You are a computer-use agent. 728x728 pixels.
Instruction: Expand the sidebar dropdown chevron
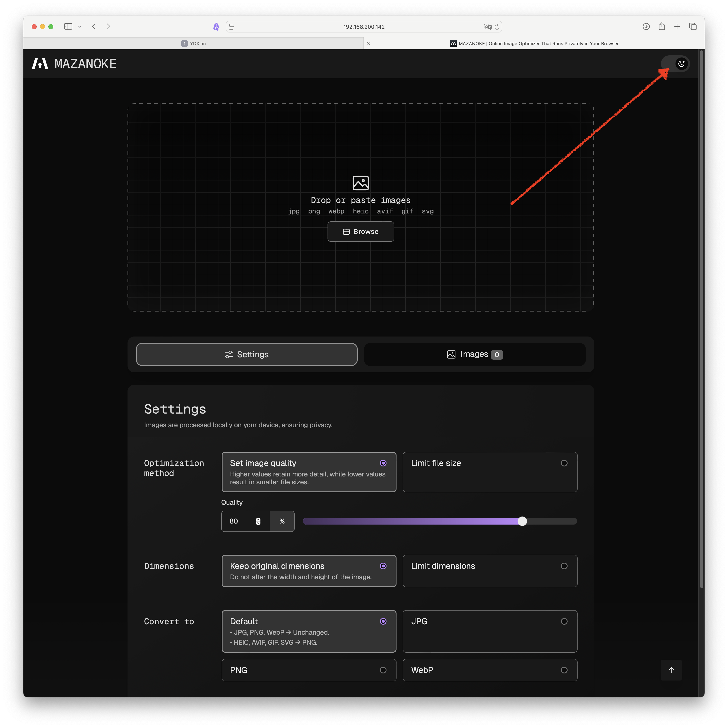click(80, 27)
